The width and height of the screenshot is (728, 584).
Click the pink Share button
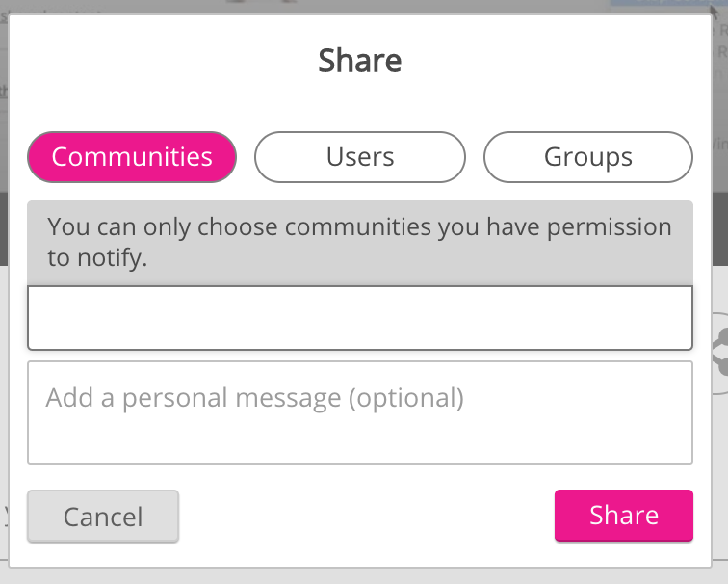623,516
